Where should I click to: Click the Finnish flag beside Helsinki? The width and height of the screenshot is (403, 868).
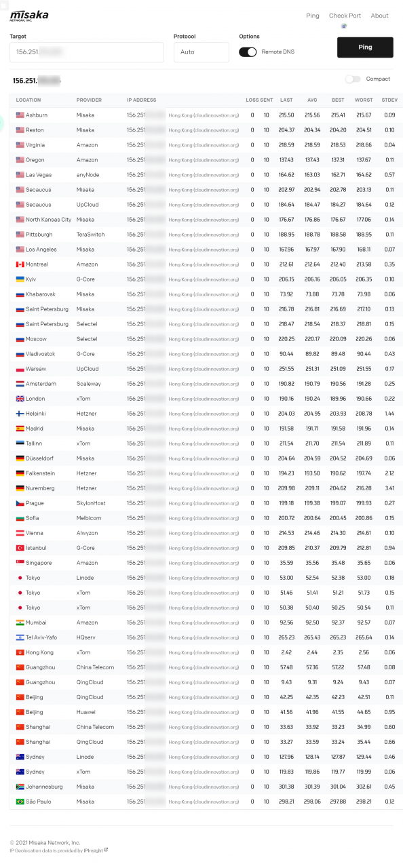point(20,414)
